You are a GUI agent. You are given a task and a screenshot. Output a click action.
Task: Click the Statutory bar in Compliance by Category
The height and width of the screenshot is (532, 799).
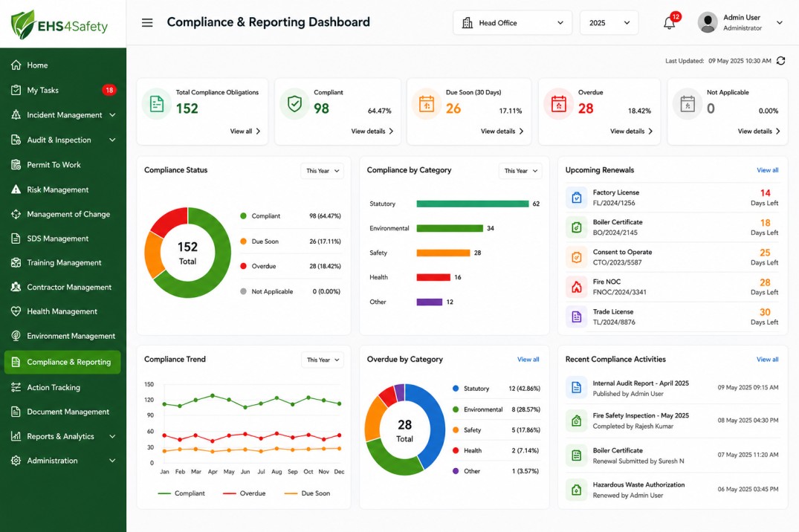[x=473, y=204]
